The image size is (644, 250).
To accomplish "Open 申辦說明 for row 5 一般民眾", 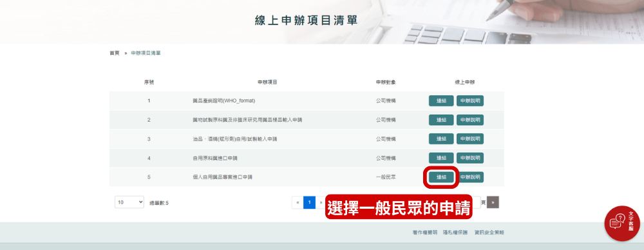I will click(470, 177).
